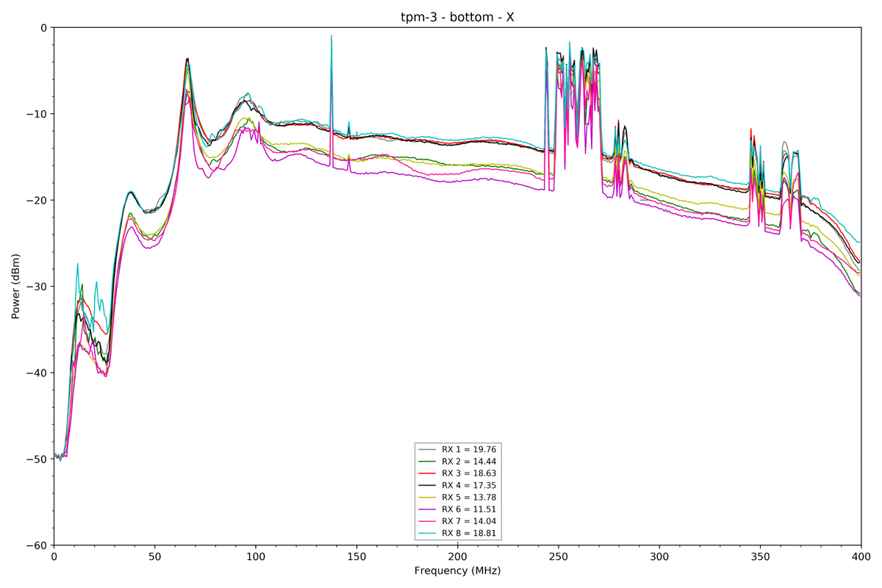Click the 200 tick label on frequency axis
882x588 pixels.
(457, 557)
